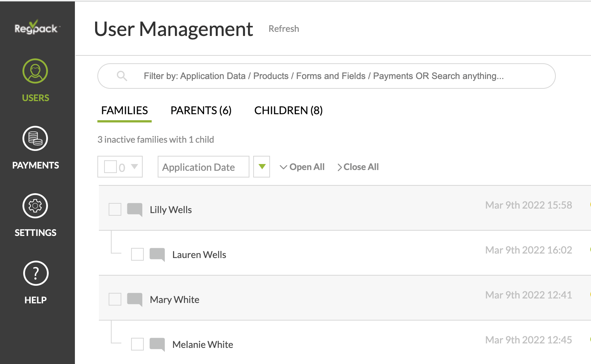Click date Mar 9th 2022 12:45
591x364 pixels.
[x=528, y=340]
